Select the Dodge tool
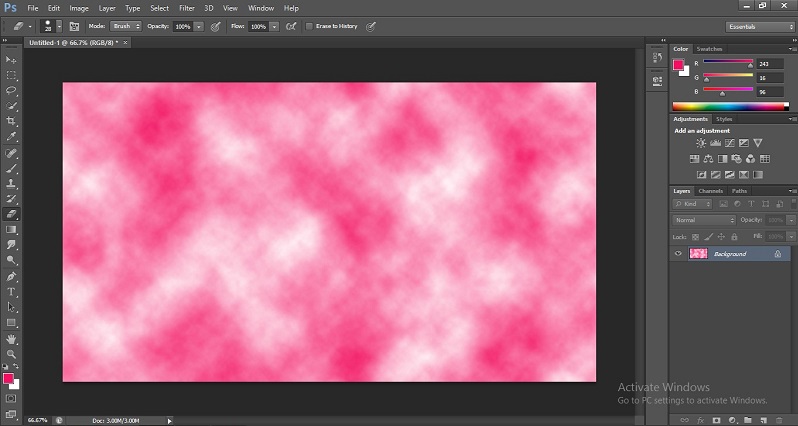Viewport: 798px width, 426px height. click(11, 260)
